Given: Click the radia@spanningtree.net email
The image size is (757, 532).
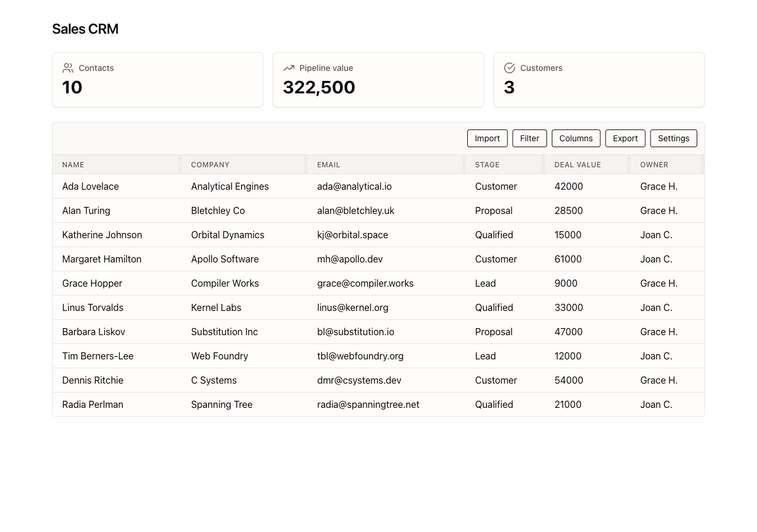Looking at the screenshot, I should click(x=368, y=404).
